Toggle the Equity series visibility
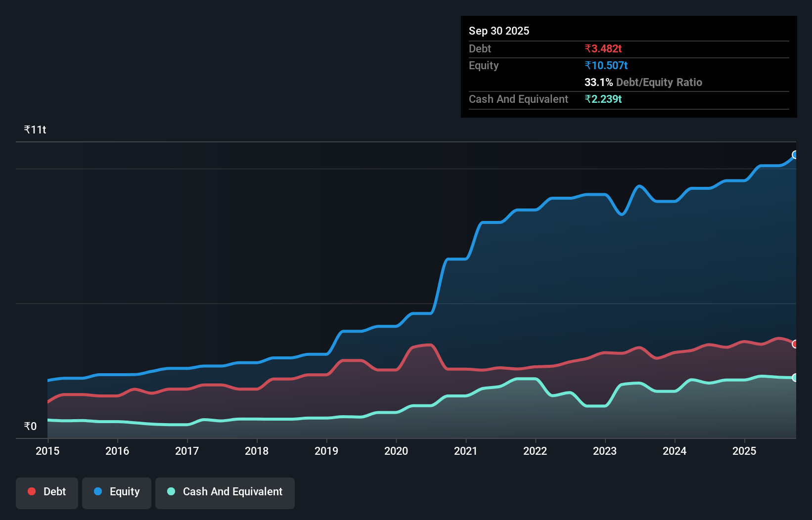 pos(116,492)
